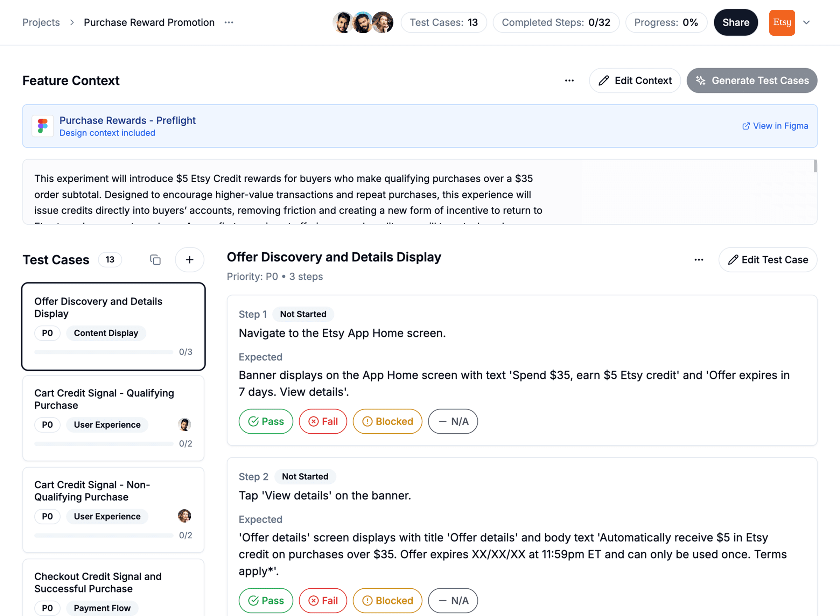Click the Etsy logo in the header
The height and width of the screenshot is (616, 840).
782,22
